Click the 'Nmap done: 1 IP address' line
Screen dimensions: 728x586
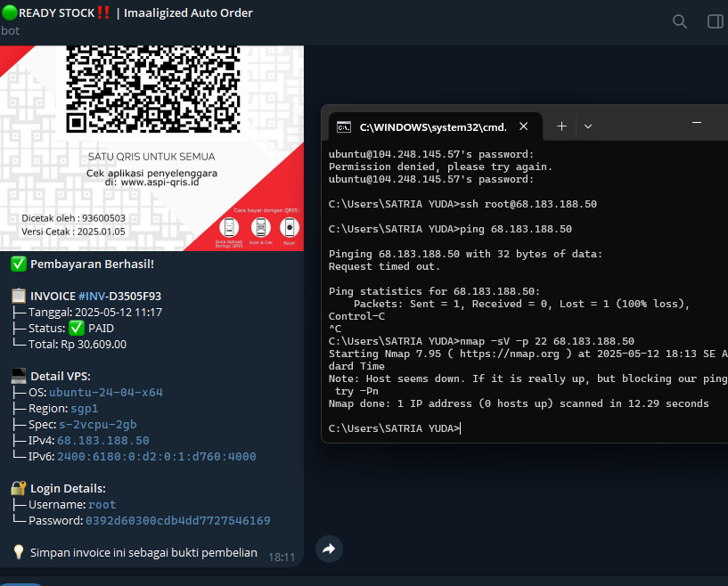click(x=519, y=403)
